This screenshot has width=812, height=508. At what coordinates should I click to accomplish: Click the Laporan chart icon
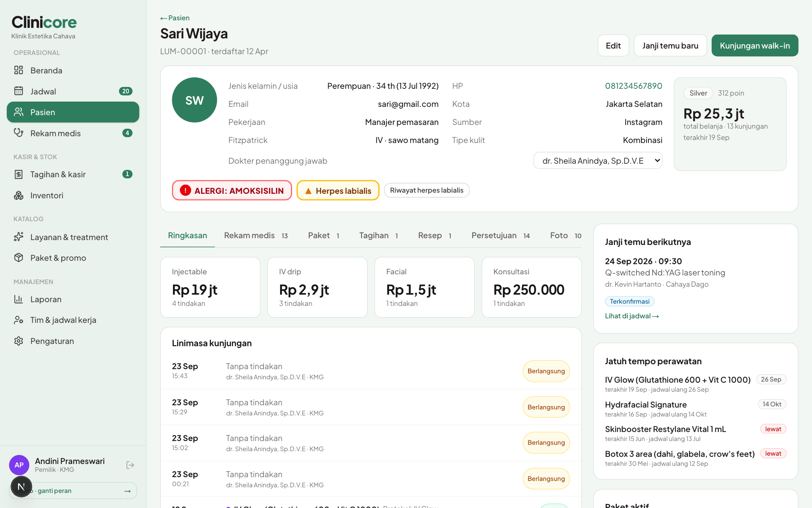coord(18,299)
